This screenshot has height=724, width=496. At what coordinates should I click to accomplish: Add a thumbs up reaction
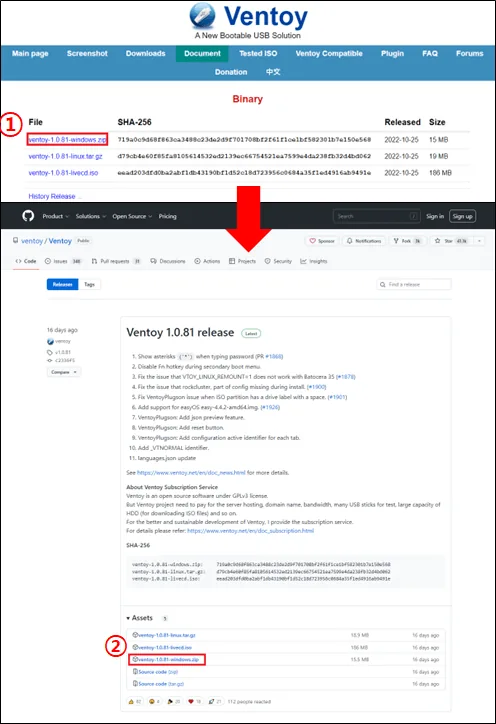click(134, 701)
